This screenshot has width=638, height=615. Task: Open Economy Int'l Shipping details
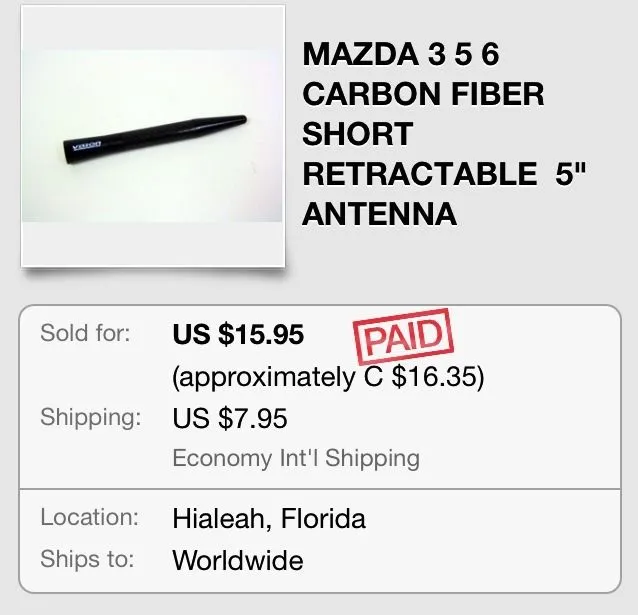click(x=296, y=458)
